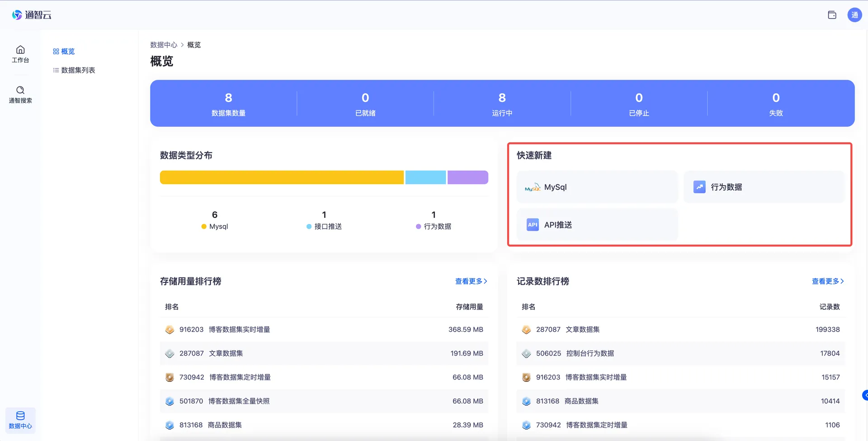Click the list icon beside 数据集列表
868x441 pixels.
56,70
